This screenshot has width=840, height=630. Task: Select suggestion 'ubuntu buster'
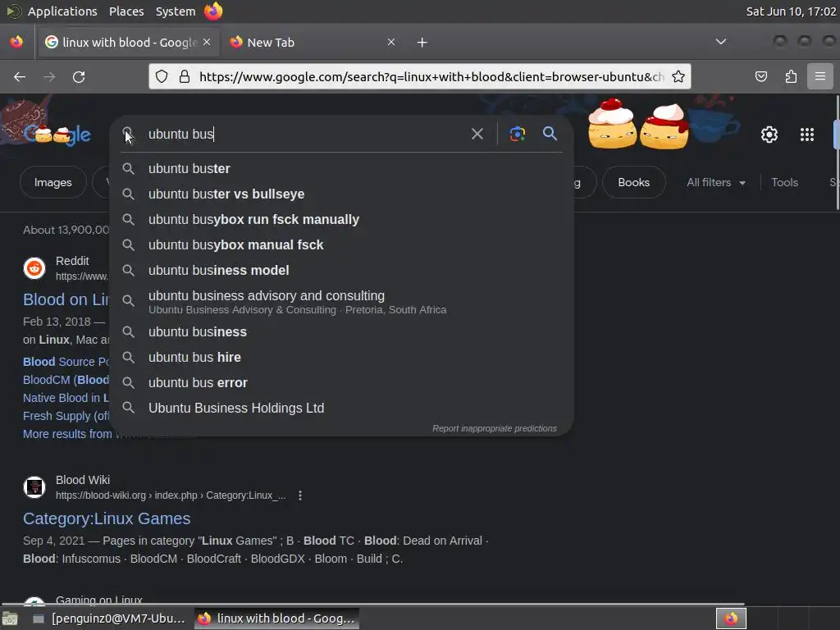(342, 169)
